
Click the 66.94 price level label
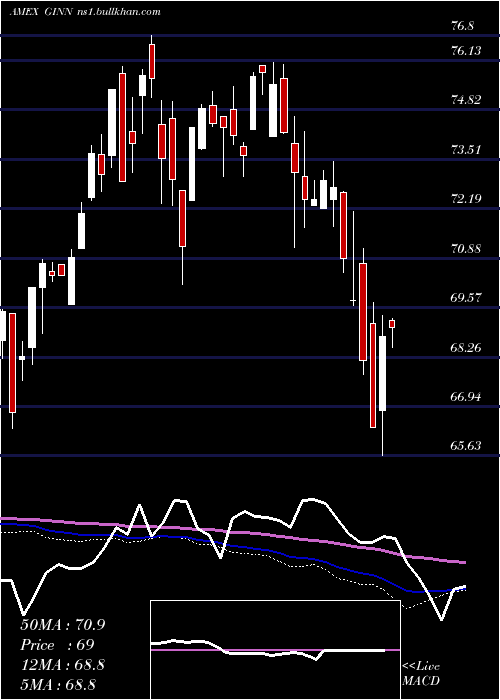466,396
